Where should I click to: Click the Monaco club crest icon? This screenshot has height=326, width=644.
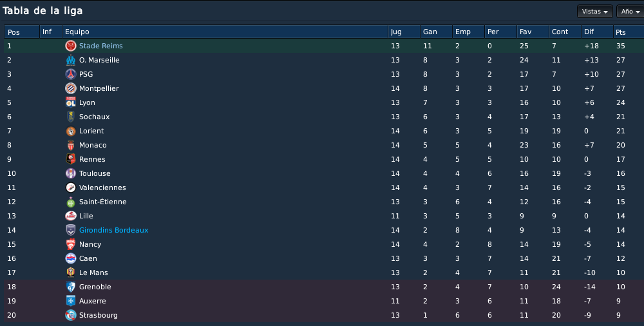pyautogui.click(x=71, y=145)
